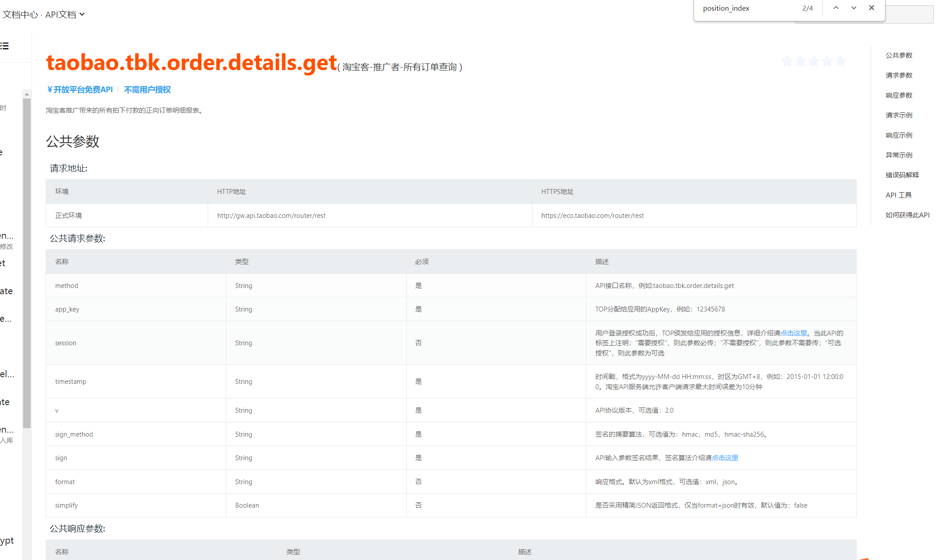Go to next find match arrow
Screen dimensions: 945x560
pyautogui.click(x=854, y=8)
